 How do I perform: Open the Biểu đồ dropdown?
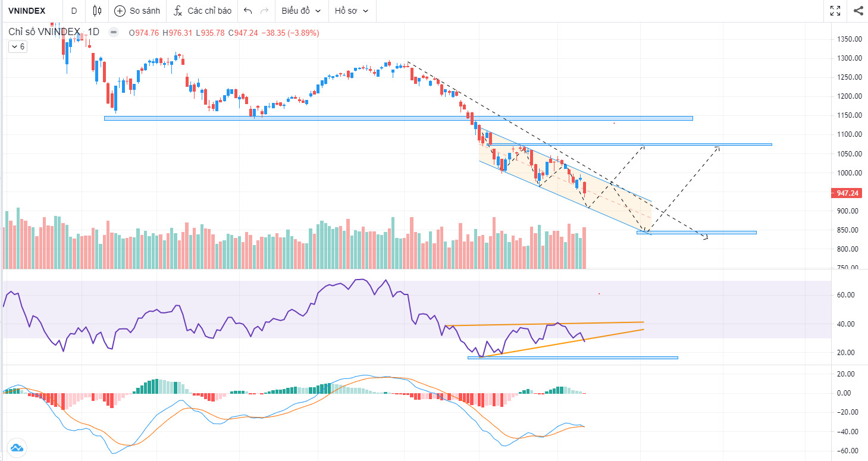point(301,11)
